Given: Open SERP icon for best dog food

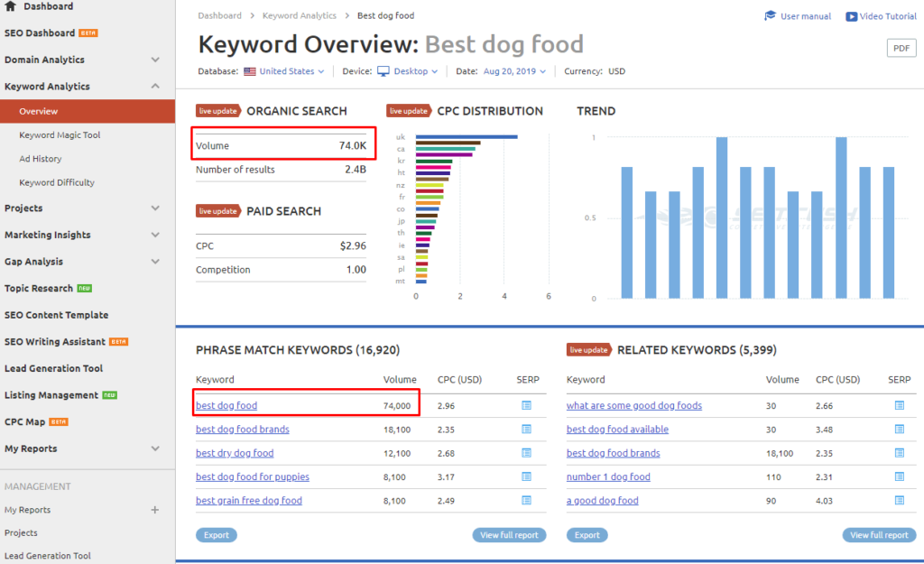Looking at the screenshot, I should coord(526,406).
